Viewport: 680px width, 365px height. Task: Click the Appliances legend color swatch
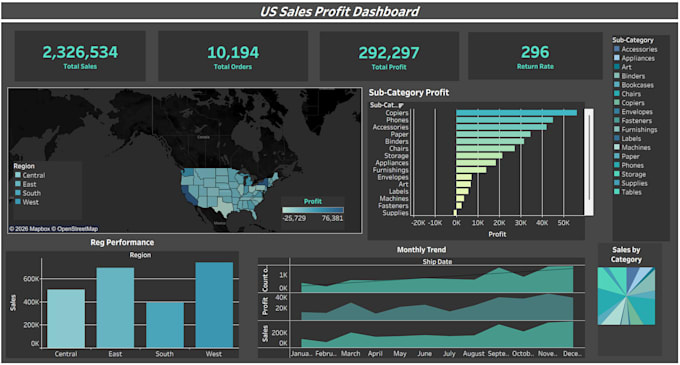(617, 58)
